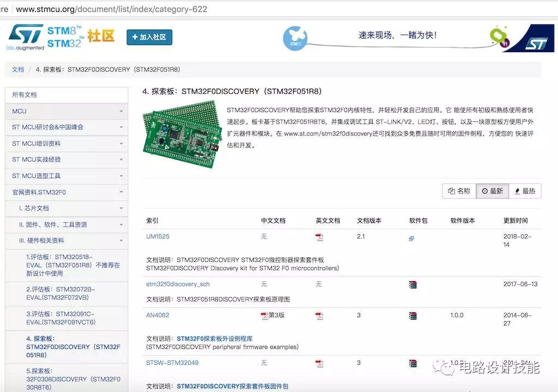Download AN4062 software package archive icon
Image resolution: width=558 pixels, height=392 pixels.
click(413, 316)
